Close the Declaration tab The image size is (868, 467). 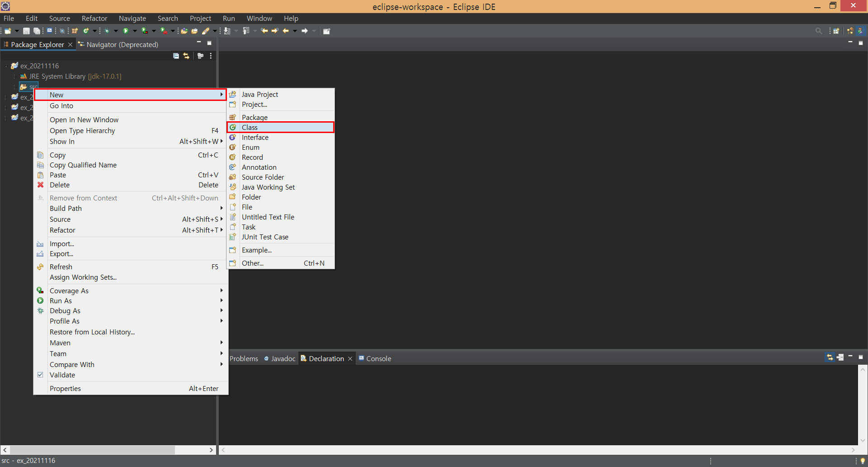[x=350, y=358]
